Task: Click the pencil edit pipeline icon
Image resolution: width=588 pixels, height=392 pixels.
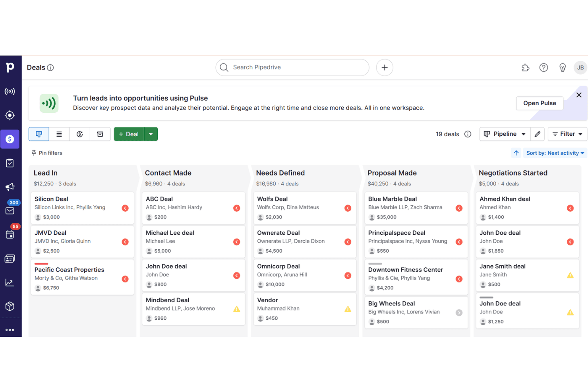Action: point(538,134)
